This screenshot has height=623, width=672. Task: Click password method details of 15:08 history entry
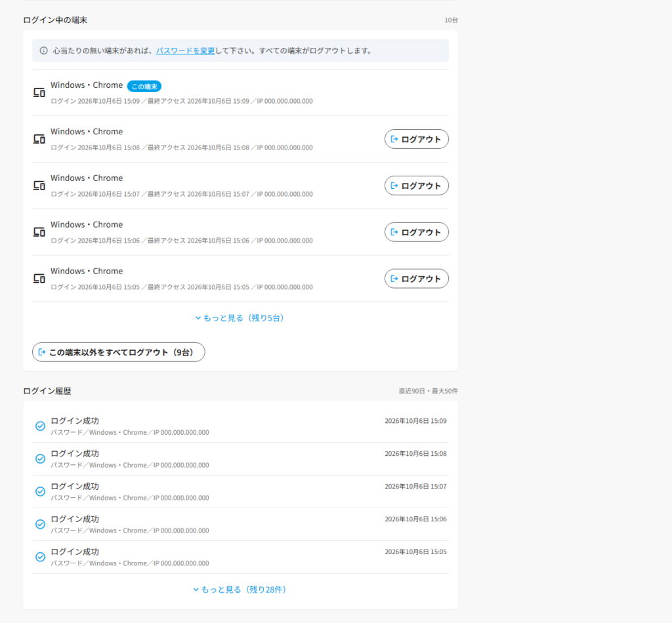point(130,465)
